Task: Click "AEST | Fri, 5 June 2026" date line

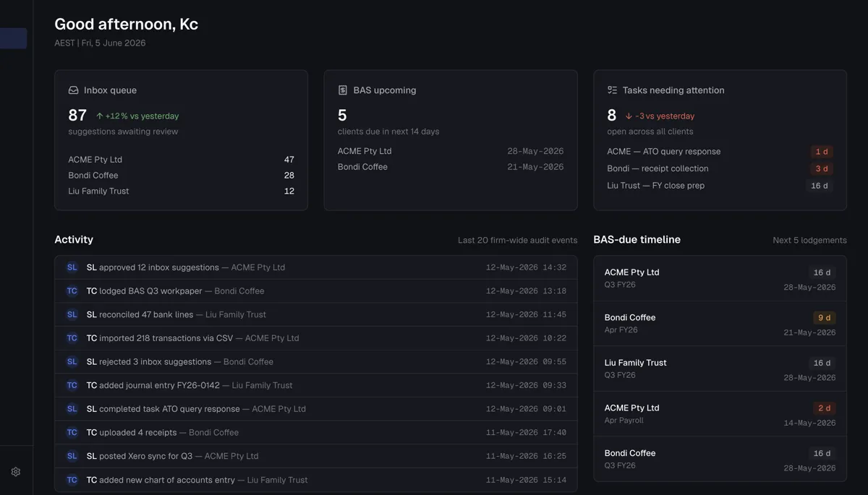Action: (100, 43)
